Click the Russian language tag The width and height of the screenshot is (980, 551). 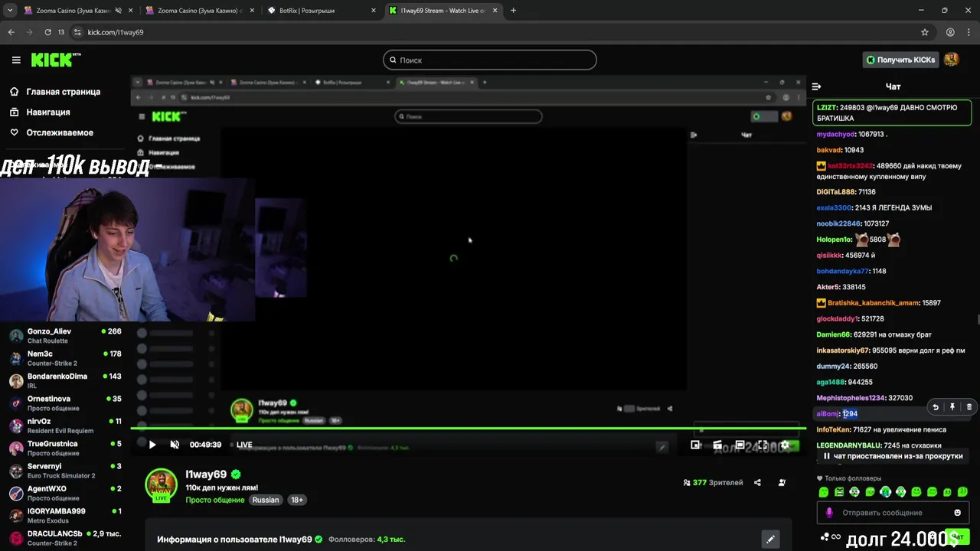point(266,500)
